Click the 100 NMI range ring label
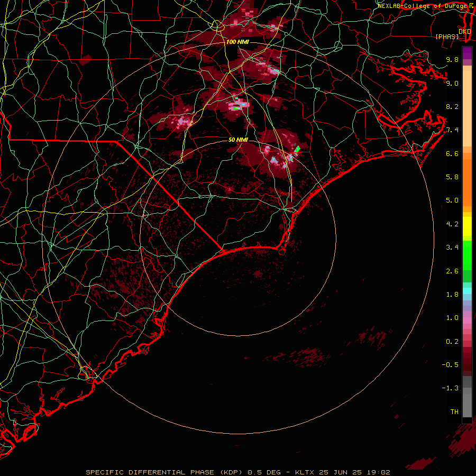The height and width of the screenshot is (476, 476). [237, 42]
